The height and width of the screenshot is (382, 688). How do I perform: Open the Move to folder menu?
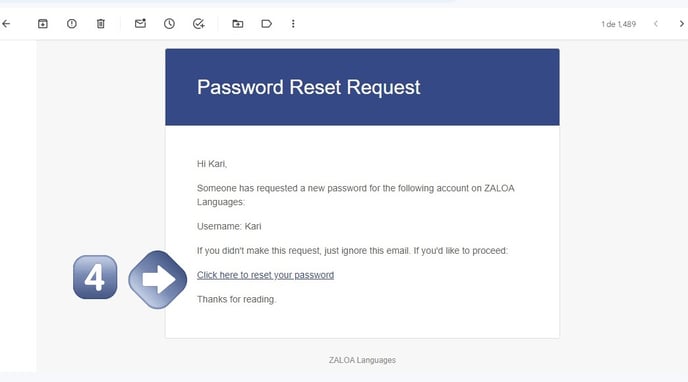(x=238, y=24)
